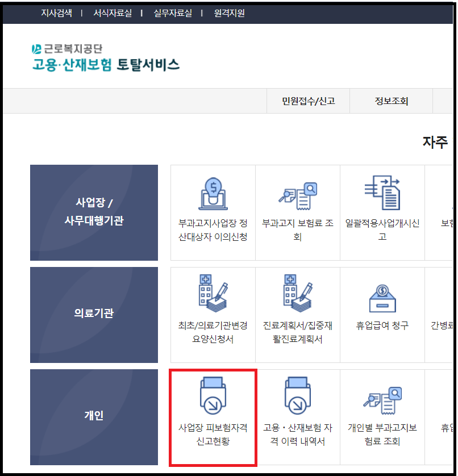Click 부과고지사업장 정산대상자 이의신청 lightbulb icon

(x=213, y=194)
